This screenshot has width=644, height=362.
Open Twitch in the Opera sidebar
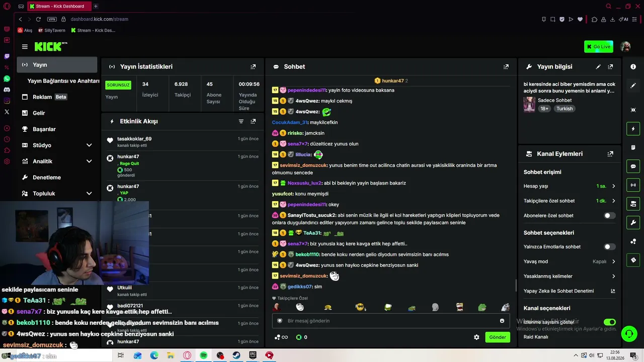7,56
